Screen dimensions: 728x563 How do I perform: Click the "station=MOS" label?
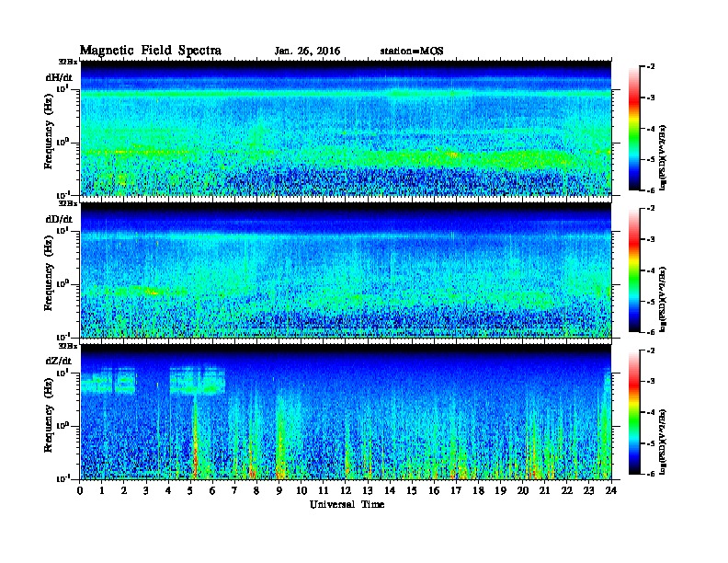coord(412,52)
